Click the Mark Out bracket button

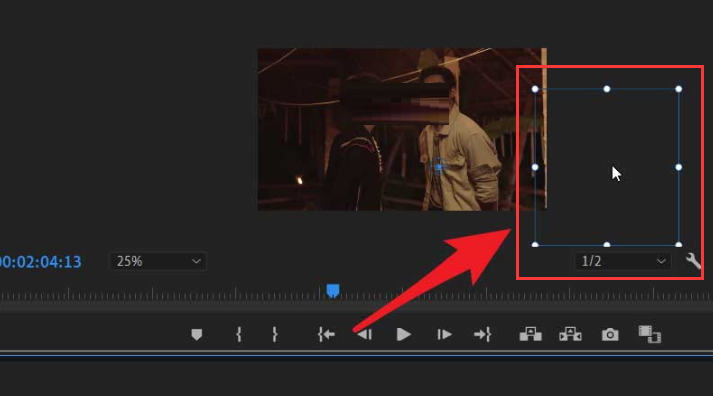pos(274,335)
